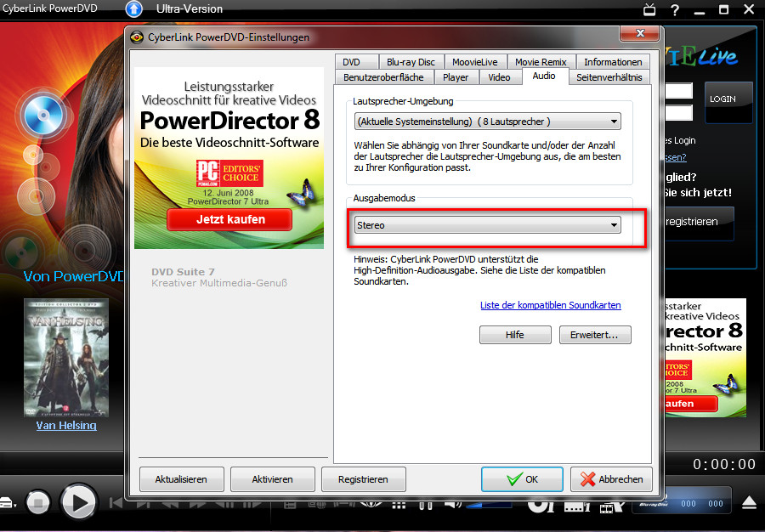This screenshot has height=532, width=765.
Task: Click the lower login input field in MoovieLive panel
Action: tap(678, 113)
